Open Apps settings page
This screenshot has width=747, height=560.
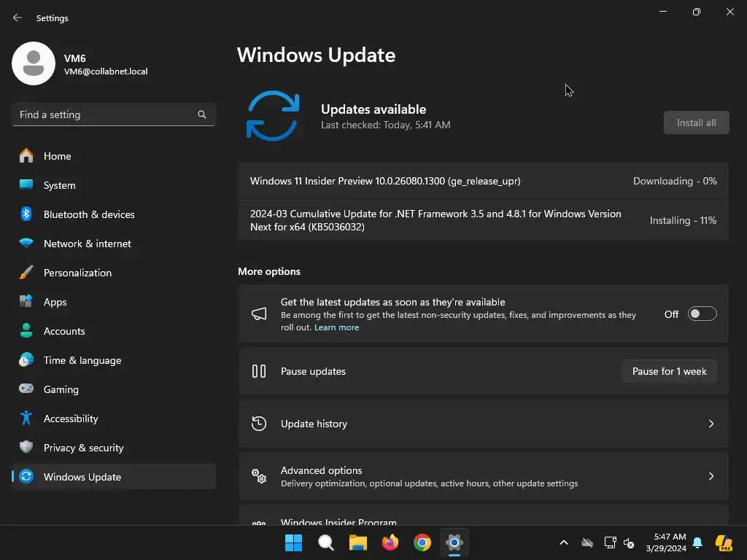tap(113, 301)
